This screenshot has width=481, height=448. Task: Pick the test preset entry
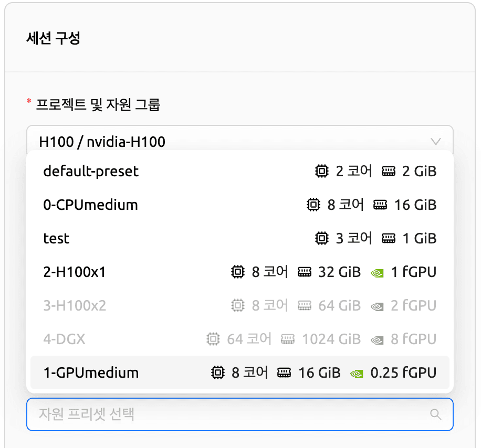56,238
